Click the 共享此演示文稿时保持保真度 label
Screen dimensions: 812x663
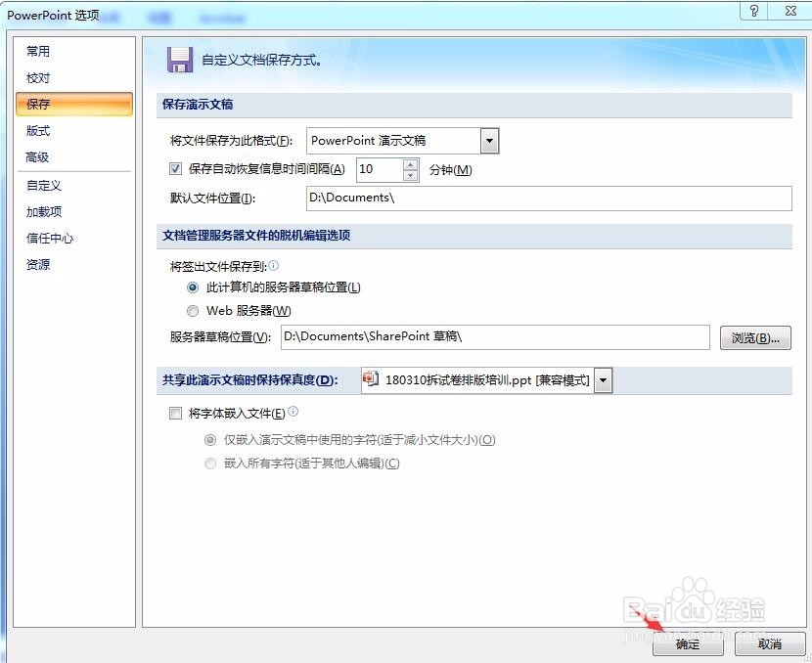click(x=250, y=380)
